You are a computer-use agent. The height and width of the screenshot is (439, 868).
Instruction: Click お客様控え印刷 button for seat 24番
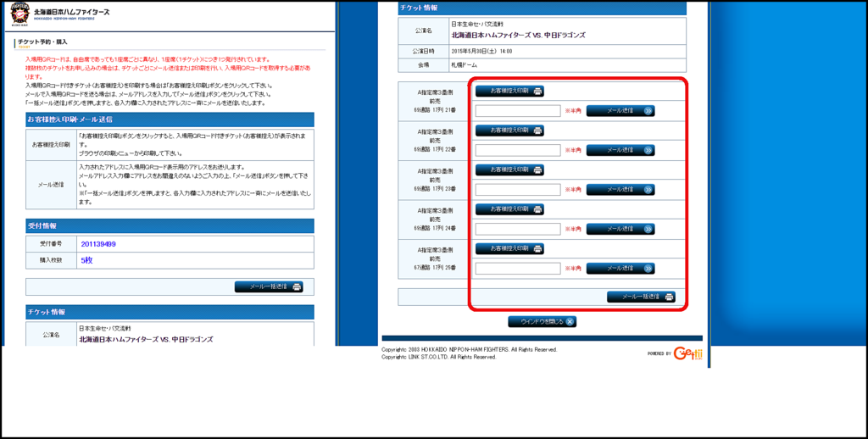point(509,209)
